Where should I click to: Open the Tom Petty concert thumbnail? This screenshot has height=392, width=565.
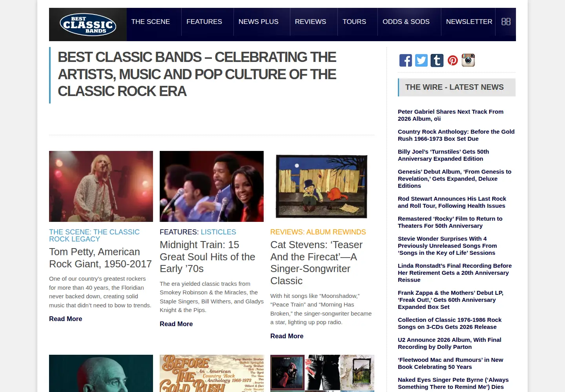(x=101, y=186)
